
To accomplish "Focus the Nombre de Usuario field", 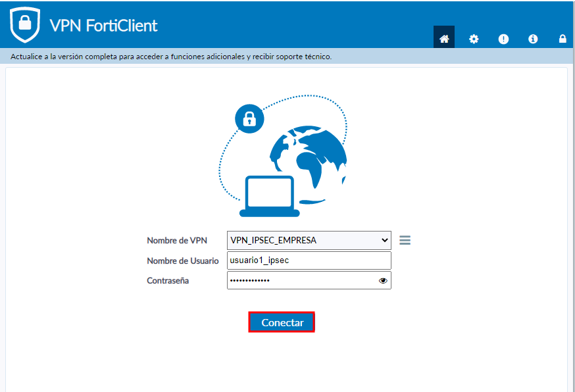I will point(309,260).
